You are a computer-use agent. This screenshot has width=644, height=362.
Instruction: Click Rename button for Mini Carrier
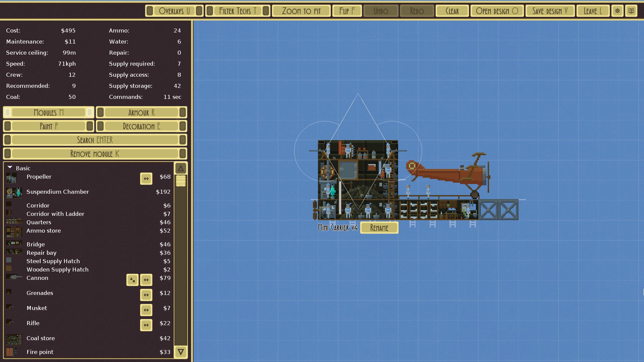379,228
